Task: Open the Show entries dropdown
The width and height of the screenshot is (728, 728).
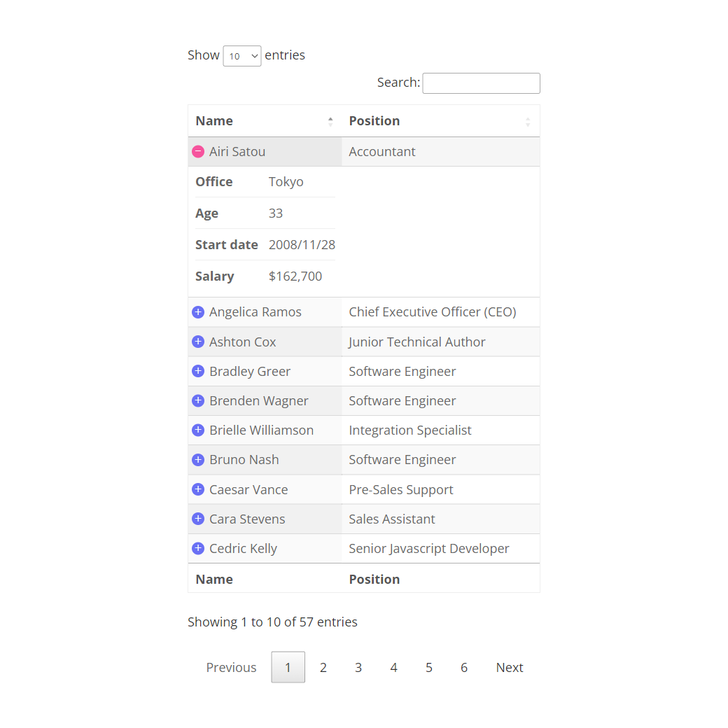Action: [x=241, y=56]
